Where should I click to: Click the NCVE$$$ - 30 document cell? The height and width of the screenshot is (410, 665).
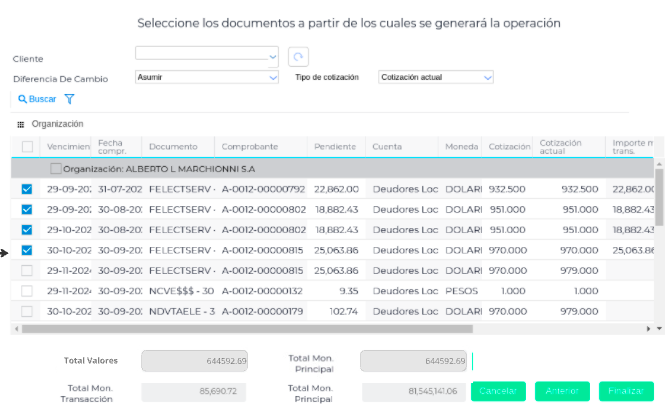click(182, 291)
